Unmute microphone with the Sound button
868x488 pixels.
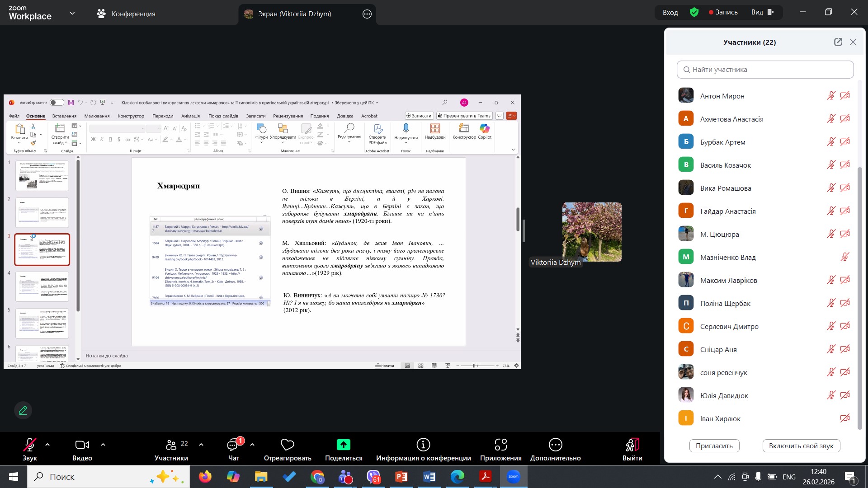point(30,445)
